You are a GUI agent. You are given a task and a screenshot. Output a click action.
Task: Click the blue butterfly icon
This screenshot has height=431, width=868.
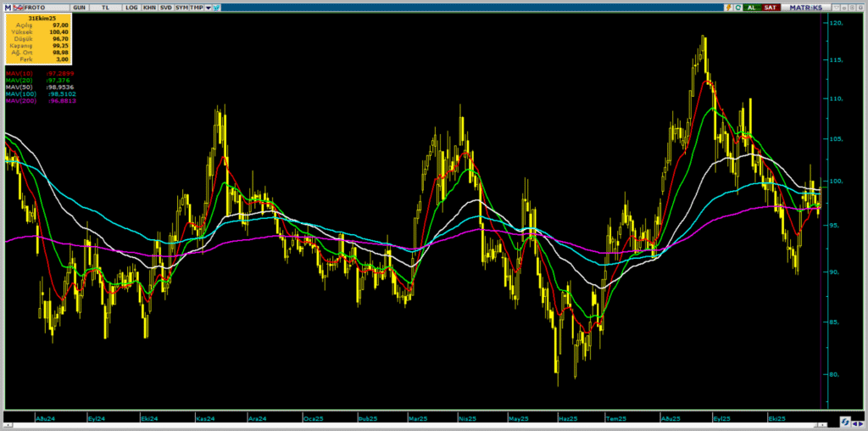(x=217, y=7)
